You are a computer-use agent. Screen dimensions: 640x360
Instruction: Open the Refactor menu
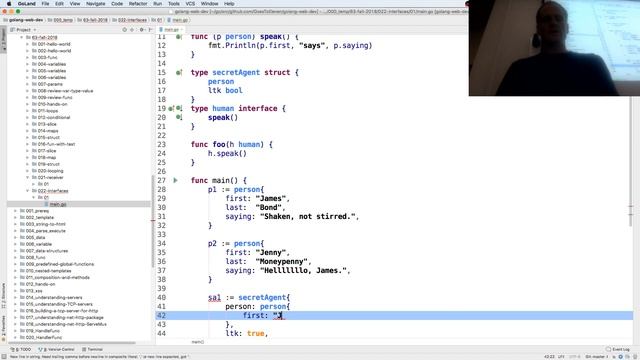[x=138, y=4]
